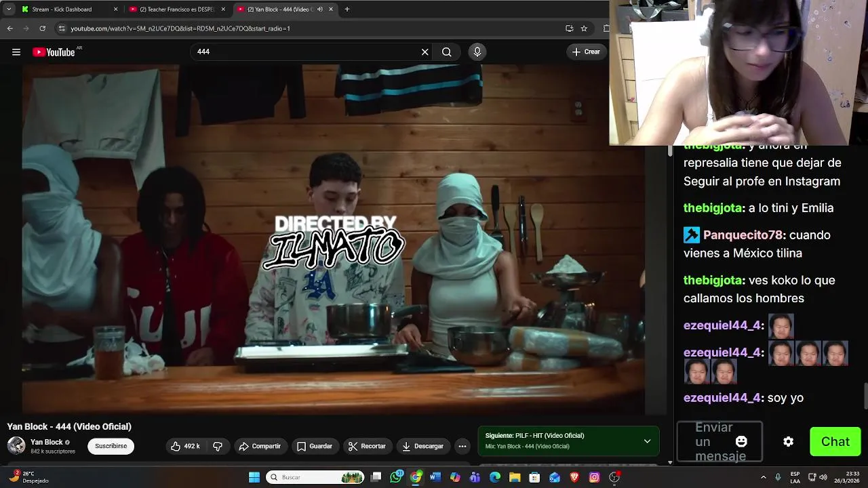
Task: Click ezequiel44_4 on 'soy yo' message
Action: 724,398
